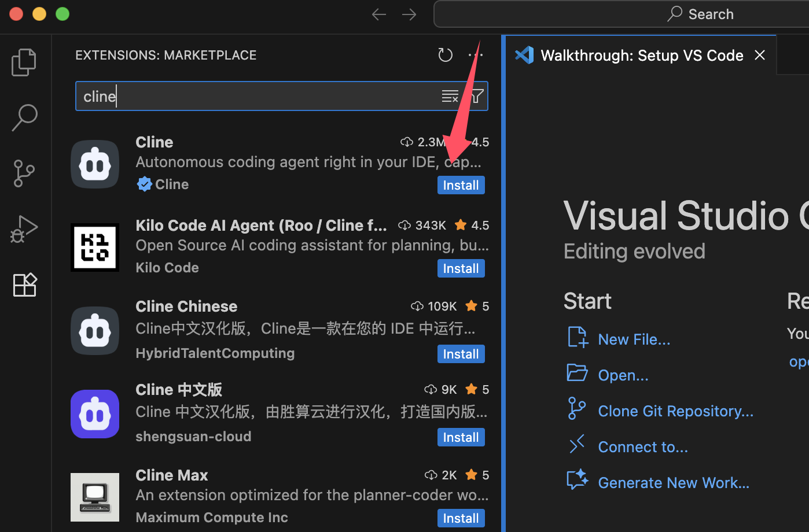
Task: Click Cline Chinese's 5 star rating
Action: tap(477, 306)
